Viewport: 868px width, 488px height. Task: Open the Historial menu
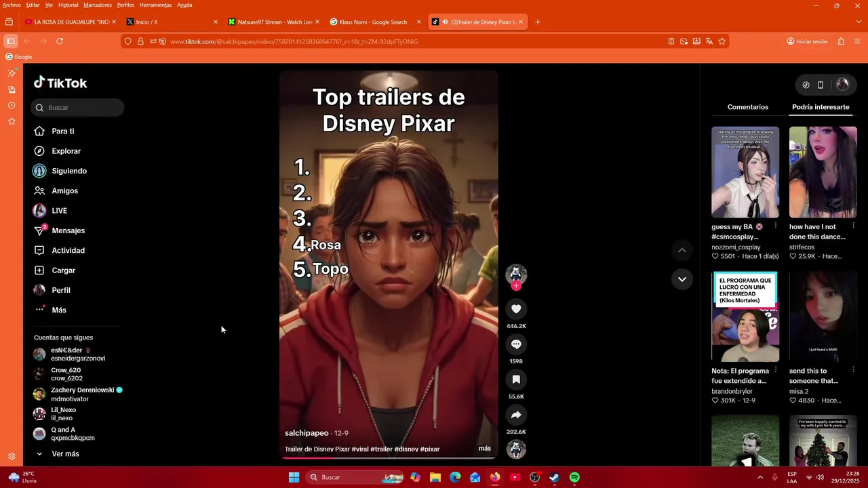tap(68, 5)
